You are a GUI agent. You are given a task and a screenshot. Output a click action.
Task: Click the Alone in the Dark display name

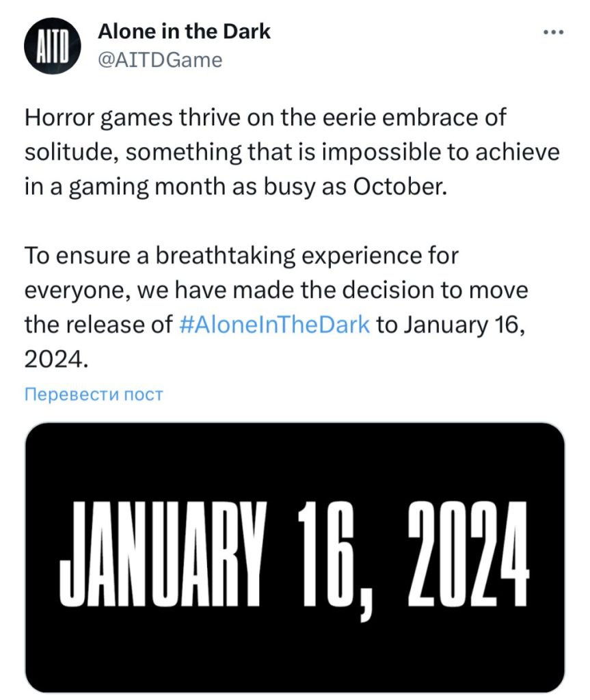(184, 31)
